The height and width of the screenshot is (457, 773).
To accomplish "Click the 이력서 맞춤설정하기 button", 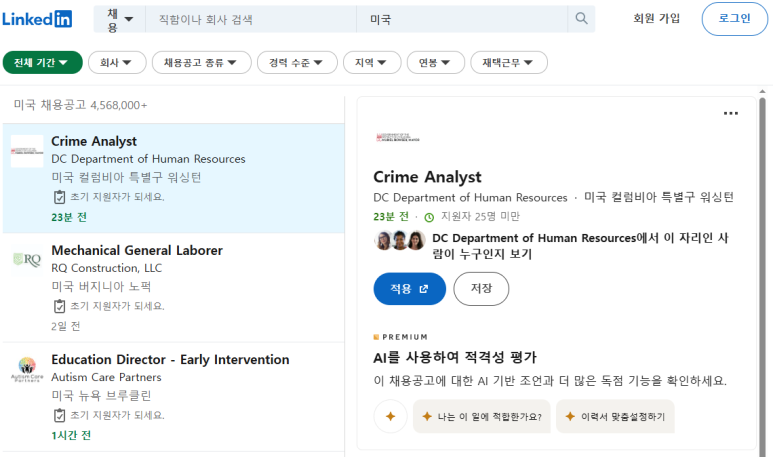I will (615, 417).
